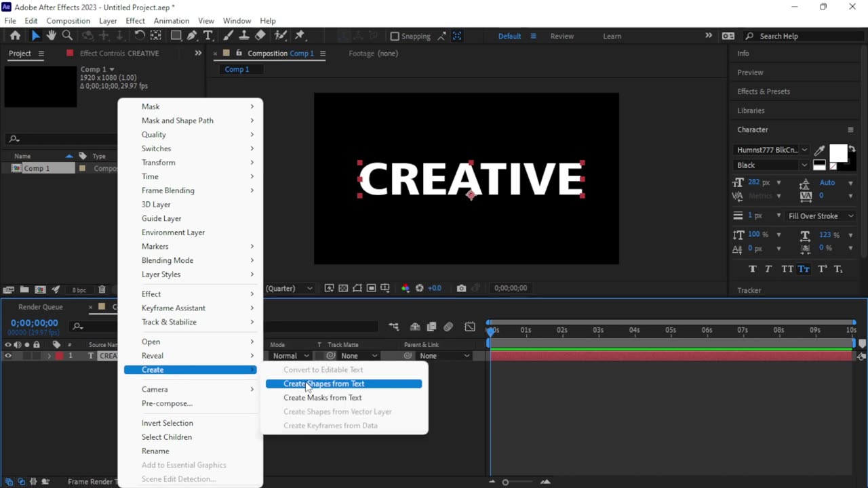The image size is (868, 488).
Task: Open the Tracker panel
Action: click(749, 290)
